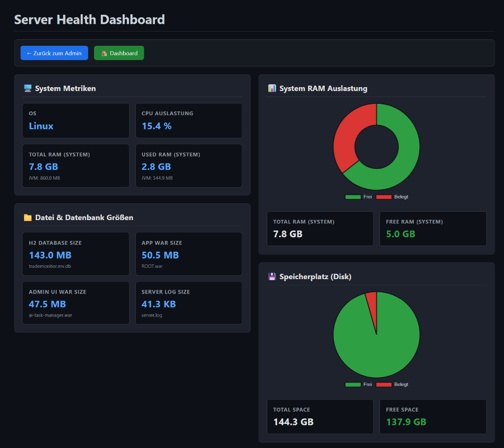Click the floppy disk icon beside Speicherplatz (Disk)
The image size is (504, 448).
[272, 277]
